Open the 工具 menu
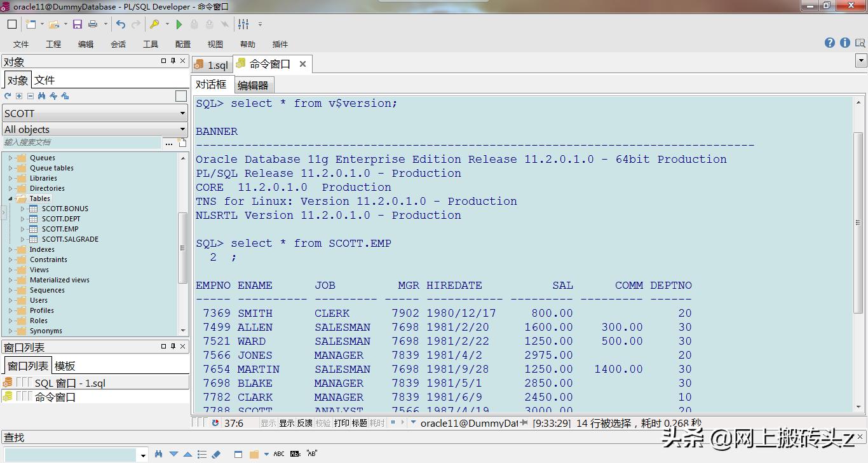Screen dimensions: 868x463 point(150,44)
